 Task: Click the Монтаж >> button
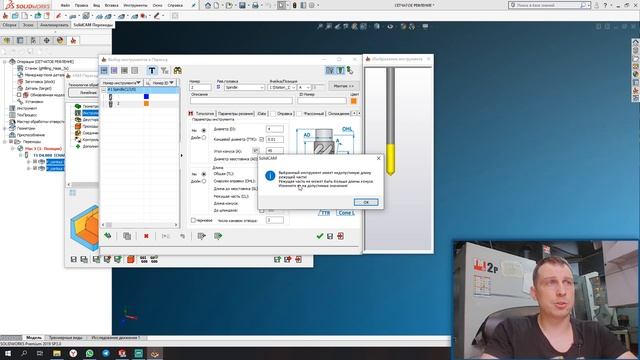click(344, 86)
